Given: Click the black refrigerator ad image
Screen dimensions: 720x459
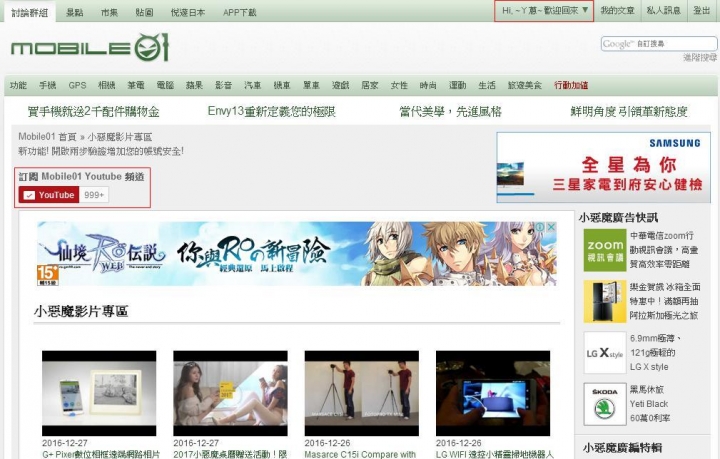Looking at the screenshot, I should click(x=605, y=302).
